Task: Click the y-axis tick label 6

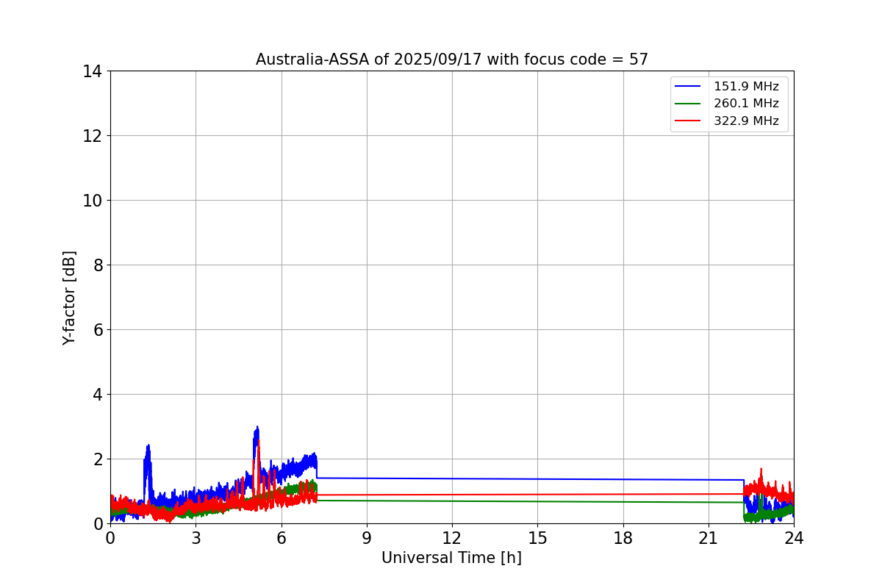Action: pos(97,330)
